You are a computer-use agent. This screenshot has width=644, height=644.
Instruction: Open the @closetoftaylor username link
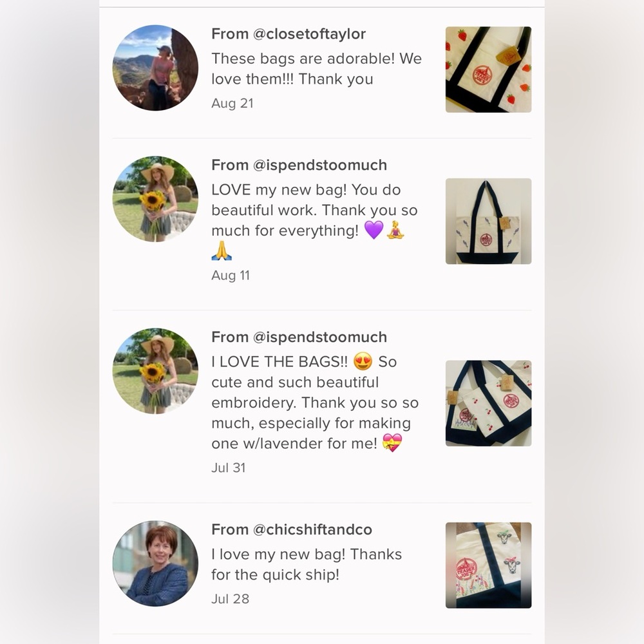click(x=309, y=34)
